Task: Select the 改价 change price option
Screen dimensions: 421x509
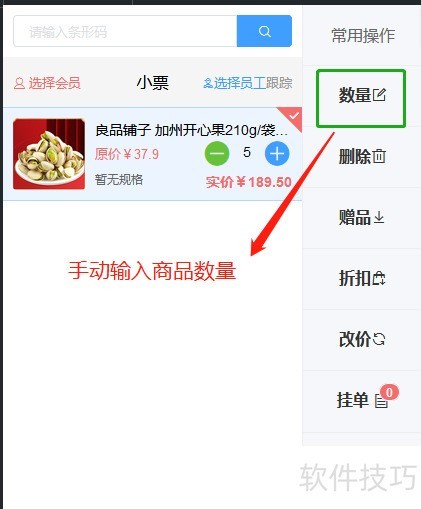Action: [362, 339]
